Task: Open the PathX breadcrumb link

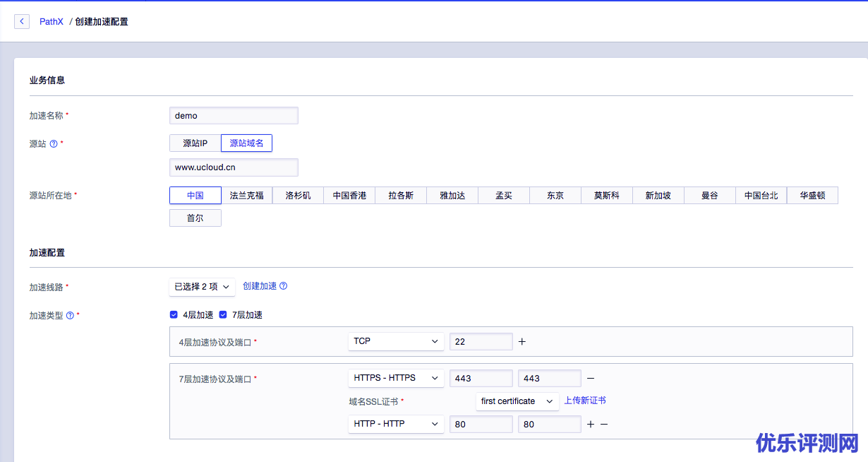Action: tap(52, 22)
